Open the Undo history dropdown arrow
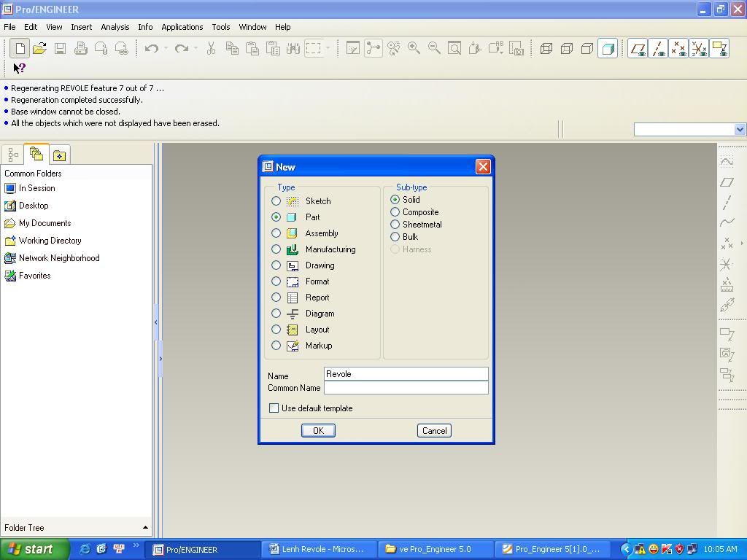 click(166, 48)
